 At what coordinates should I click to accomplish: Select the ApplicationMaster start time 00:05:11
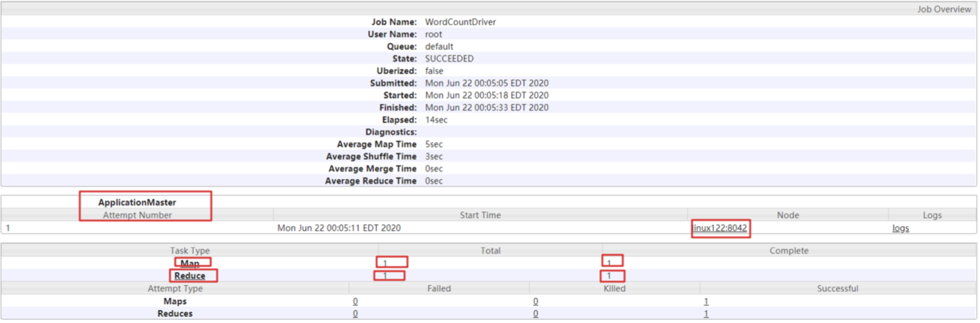point(339,228)
